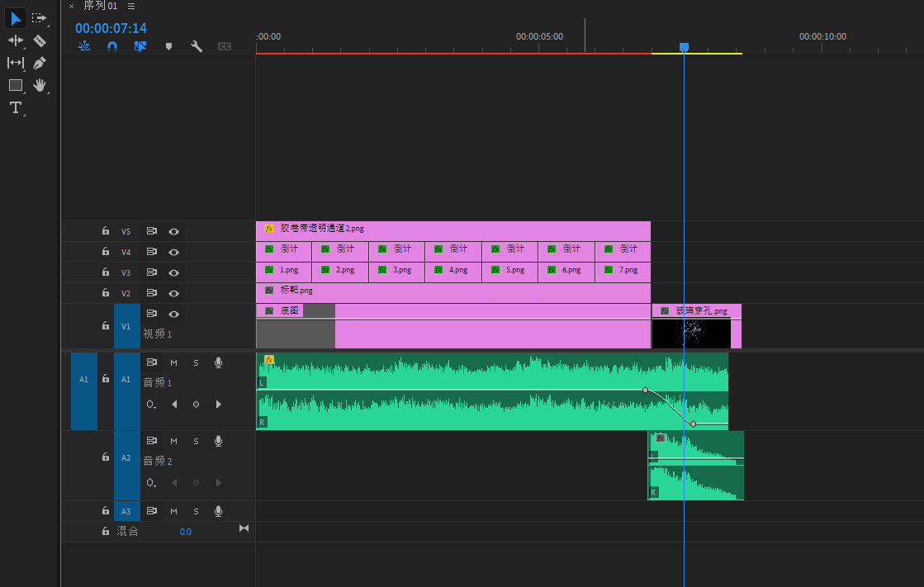Activate the Type tool
924x587 pixels.
(x=15, y=107)
